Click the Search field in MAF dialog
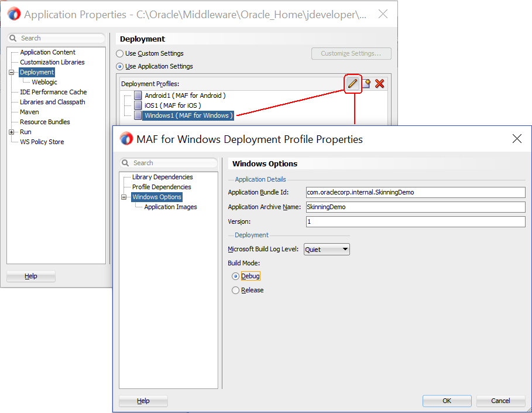Screen dimensions: 532x413 [x=169, y=163]
